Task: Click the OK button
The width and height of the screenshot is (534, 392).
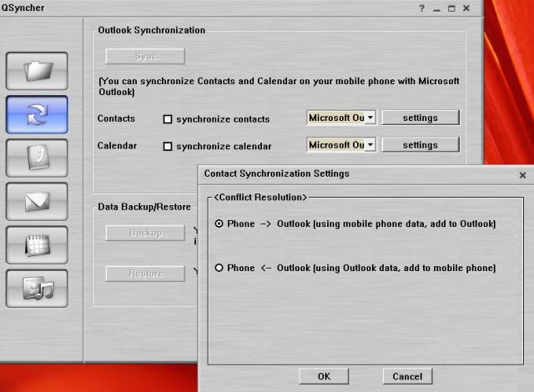Action: click(x=325, y=376)
